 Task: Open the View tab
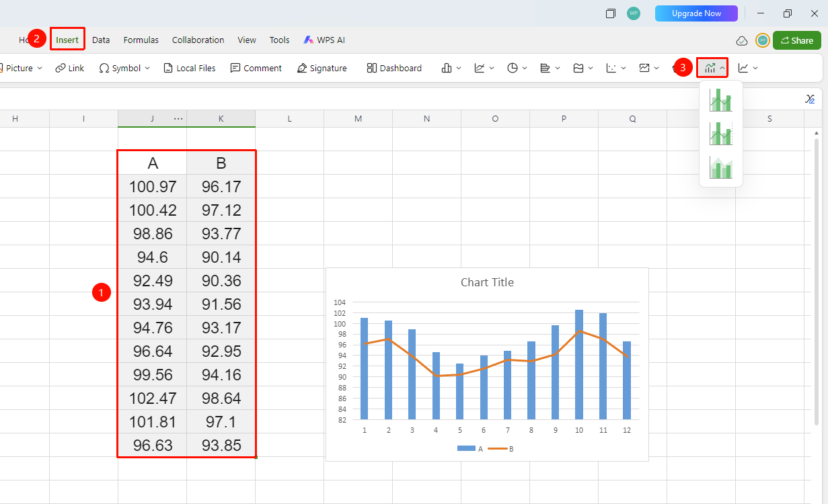[x=247, y=40]
